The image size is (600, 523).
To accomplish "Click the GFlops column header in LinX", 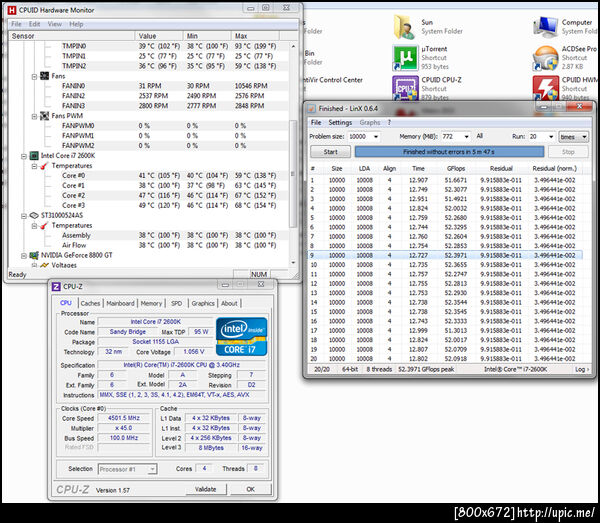I will pyautogui.click(x=455, y=168).
